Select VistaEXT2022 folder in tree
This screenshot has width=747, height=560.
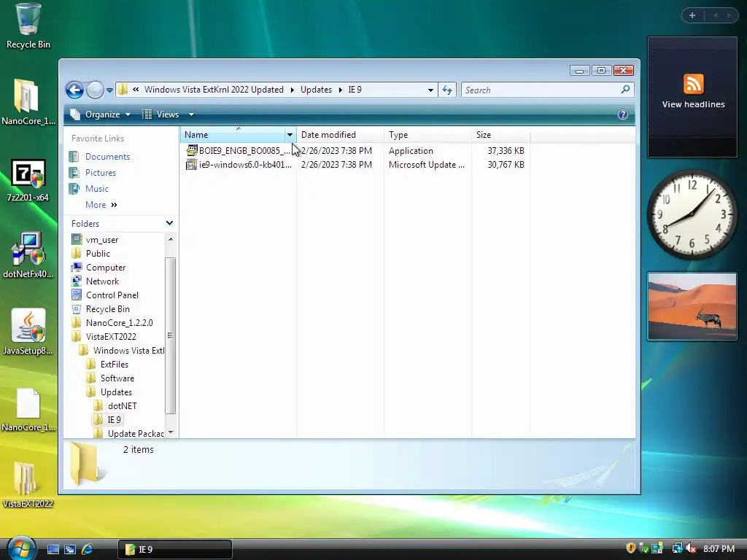[x=111, y=337]
